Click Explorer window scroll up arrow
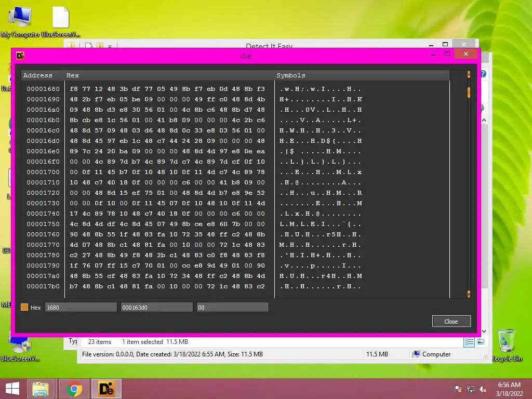 point(484,120)
